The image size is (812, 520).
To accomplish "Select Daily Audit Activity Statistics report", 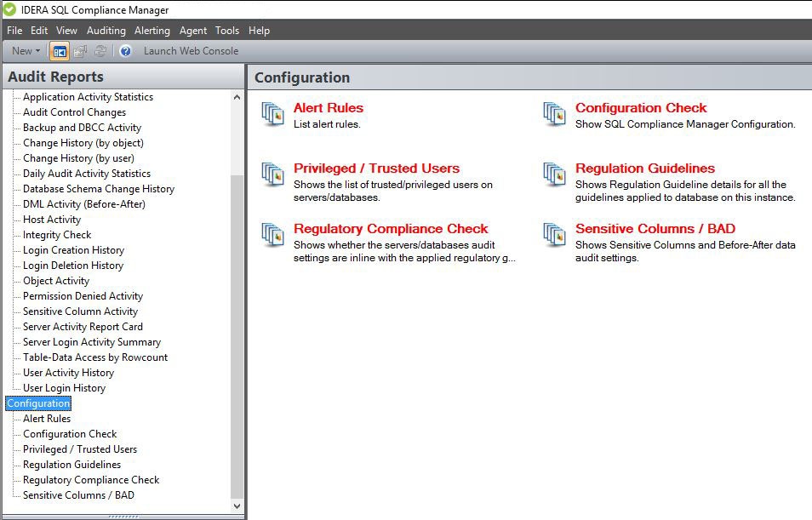I will click(x=87, y=174).
